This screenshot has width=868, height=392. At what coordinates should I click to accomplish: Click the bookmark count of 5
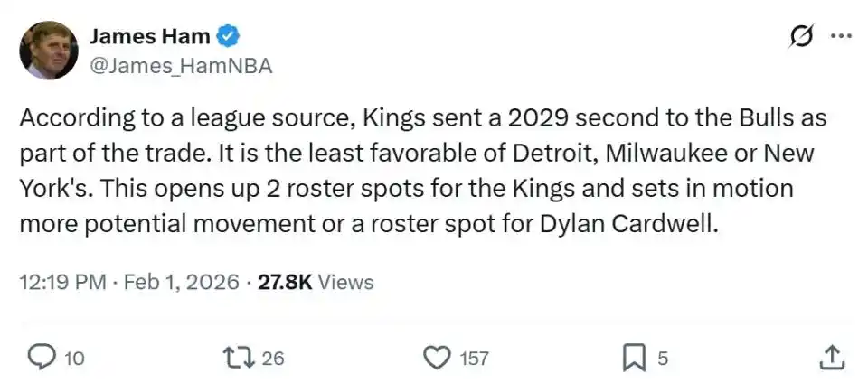click(x=662, y=359)
